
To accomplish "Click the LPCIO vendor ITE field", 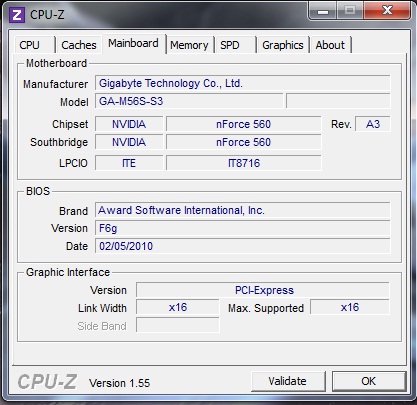I will [129, 163].
